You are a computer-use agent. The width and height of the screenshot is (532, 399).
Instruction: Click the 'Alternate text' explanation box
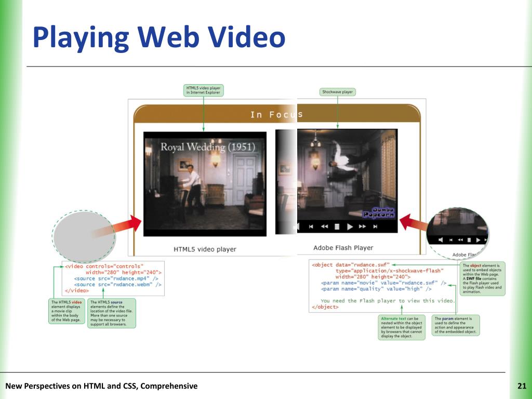tap(402, 327)
